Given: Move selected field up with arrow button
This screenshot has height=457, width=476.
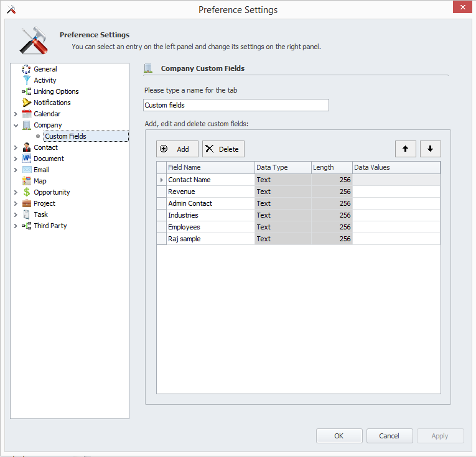Looking at the screenshot, I should tap(405, 149).
